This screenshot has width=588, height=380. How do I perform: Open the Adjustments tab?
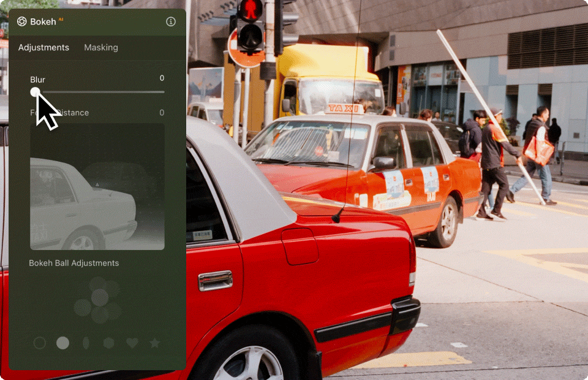pyautogui.click(x=43, y=47)
